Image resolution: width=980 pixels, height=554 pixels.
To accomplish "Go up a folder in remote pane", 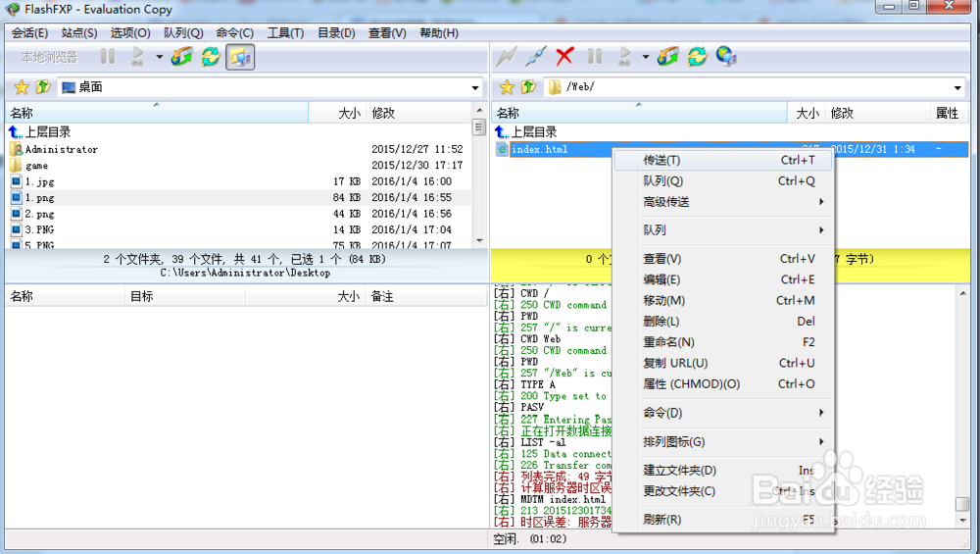I will coord(528,87).
